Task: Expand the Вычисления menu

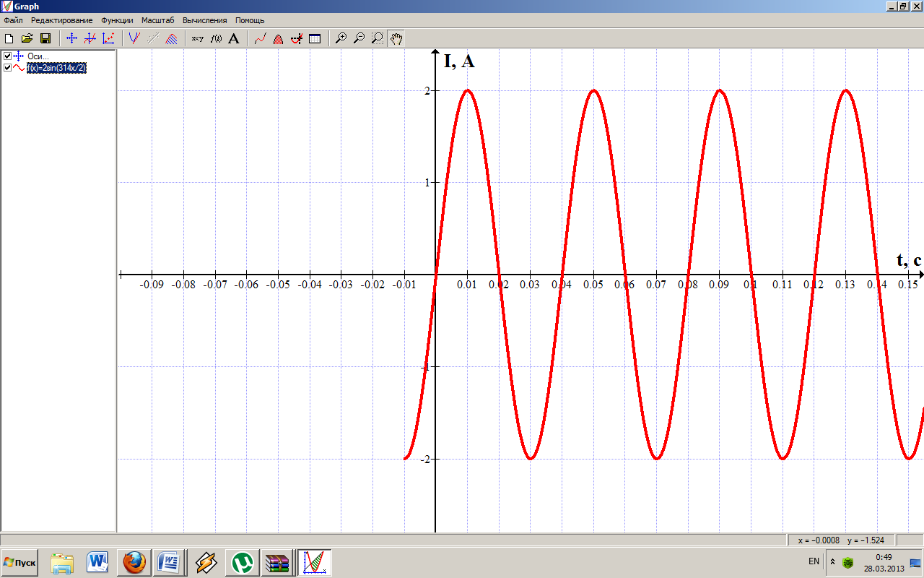Action: coord(204,20)
